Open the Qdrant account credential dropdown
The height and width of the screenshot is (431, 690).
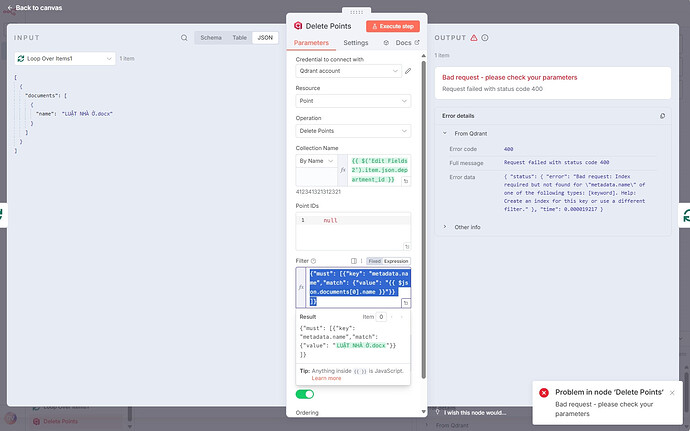[x=348, y=71]
